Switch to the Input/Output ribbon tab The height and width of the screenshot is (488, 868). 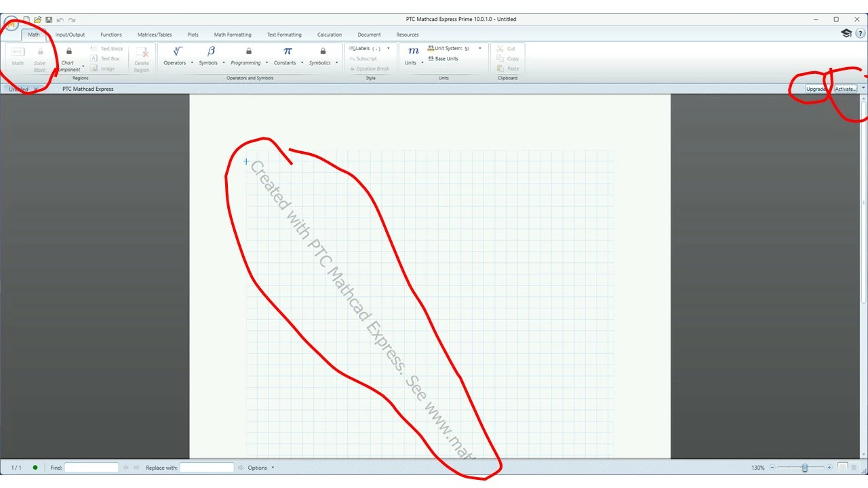(70, 35)
